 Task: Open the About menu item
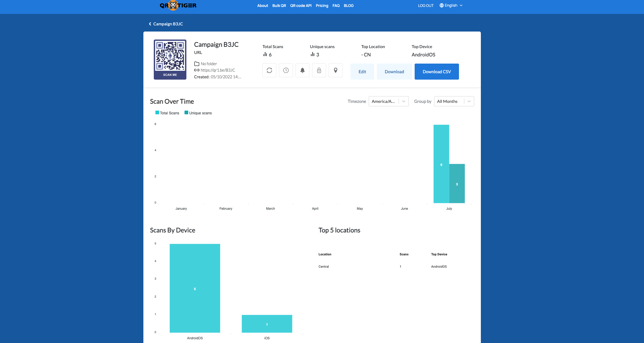coord(262,6)
